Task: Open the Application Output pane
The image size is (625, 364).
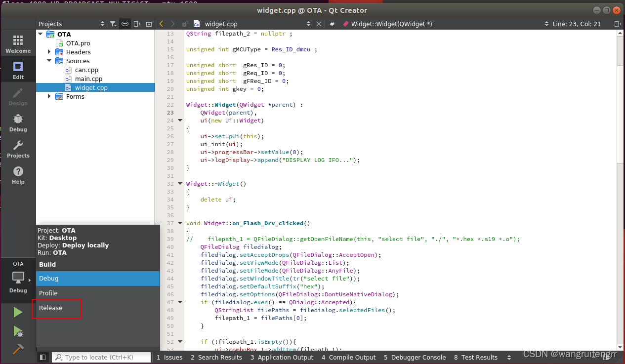Action: click(282, 357)
